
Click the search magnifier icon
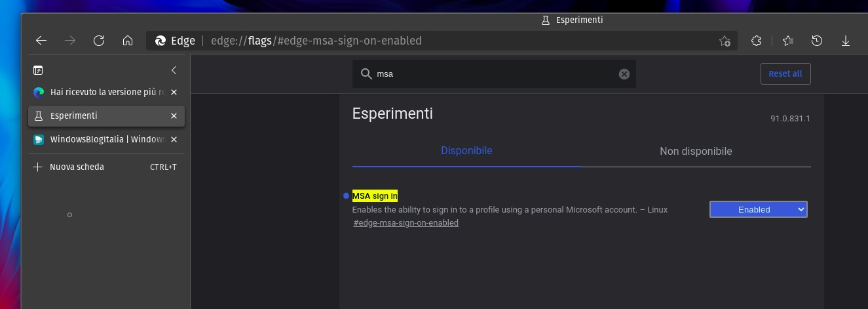(367, 74)
